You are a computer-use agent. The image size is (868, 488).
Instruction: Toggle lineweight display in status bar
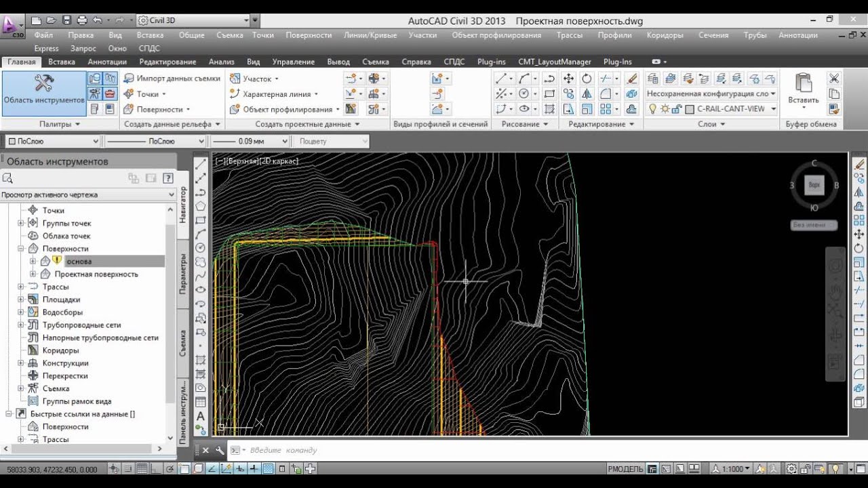pos(254,469)
